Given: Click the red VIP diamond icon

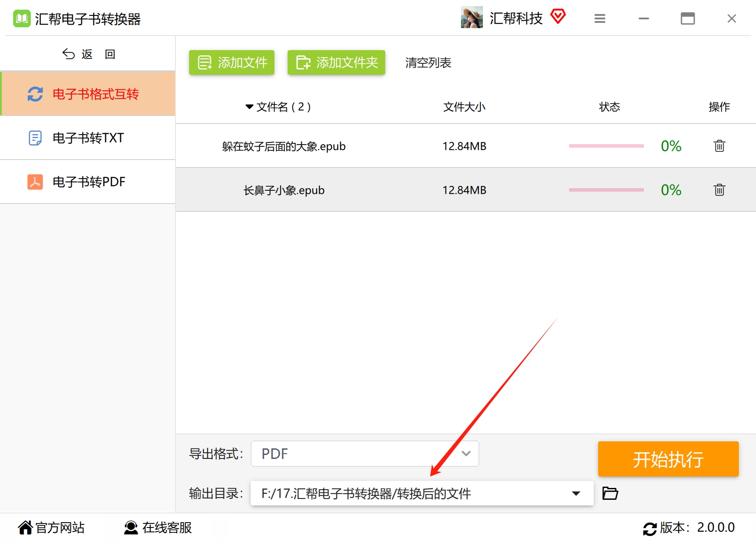Looking at the screenshot, I should tap(558, 17).
